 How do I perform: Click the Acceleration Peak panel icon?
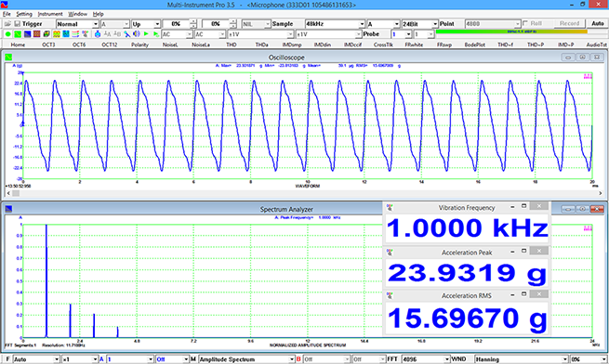pyautogui.click(x=390, y=253)
